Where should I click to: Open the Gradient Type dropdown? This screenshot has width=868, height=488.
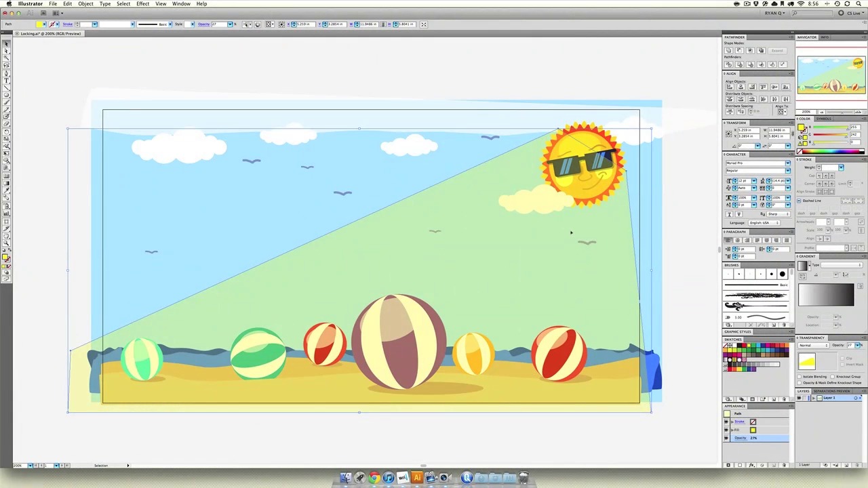click(x=842, y=265)
